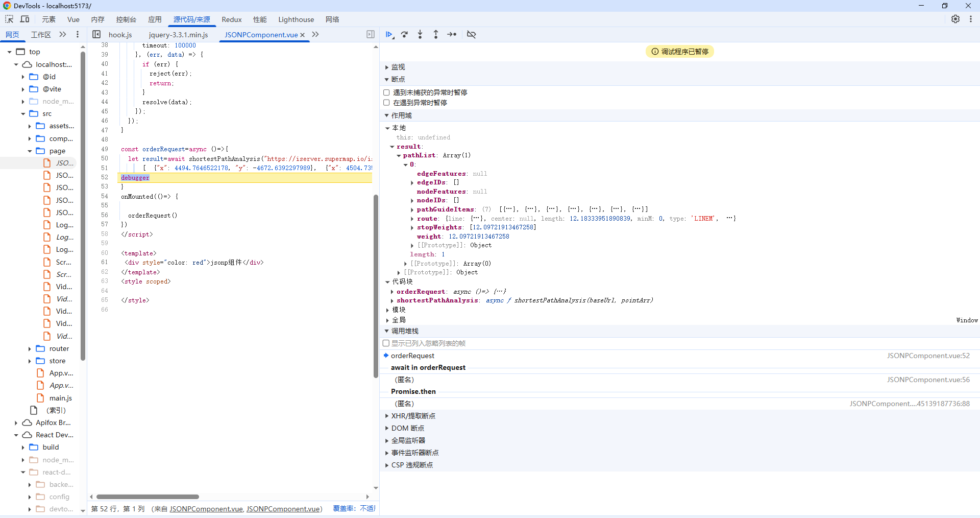Close the JSONPComponent.vue tab
The width and height of the screenshot is (980, 518).
pos(303,35)
